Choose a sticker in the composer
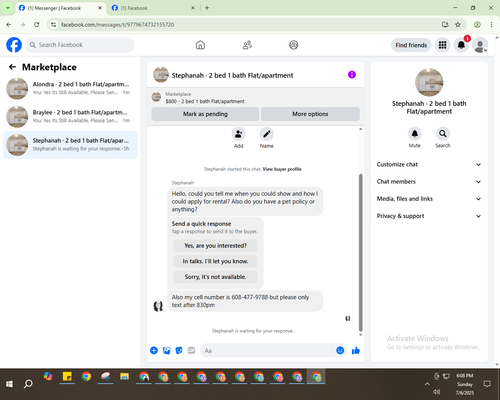The image size is (500, 400). [x=179, y=350]
